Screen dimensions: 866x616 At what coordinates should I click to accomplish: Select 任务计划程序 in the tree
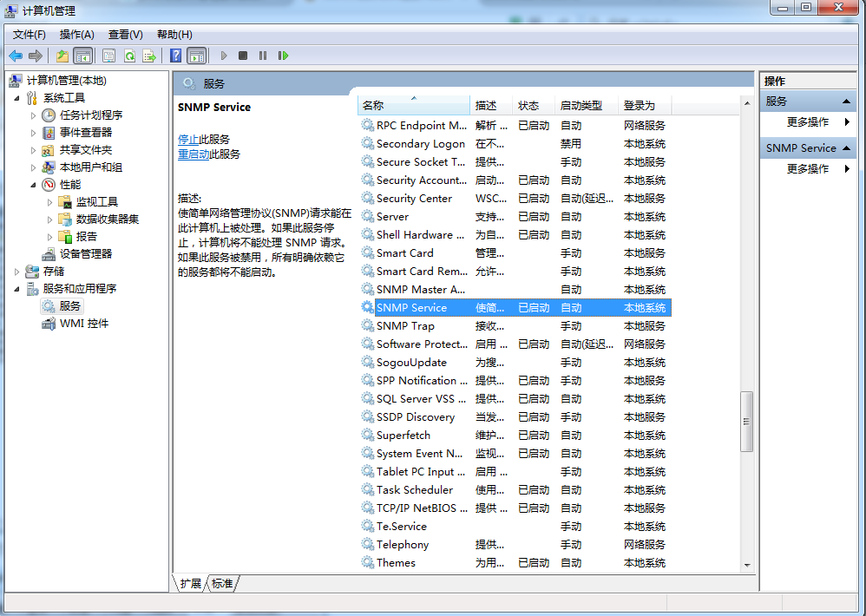tap(91, 115)
